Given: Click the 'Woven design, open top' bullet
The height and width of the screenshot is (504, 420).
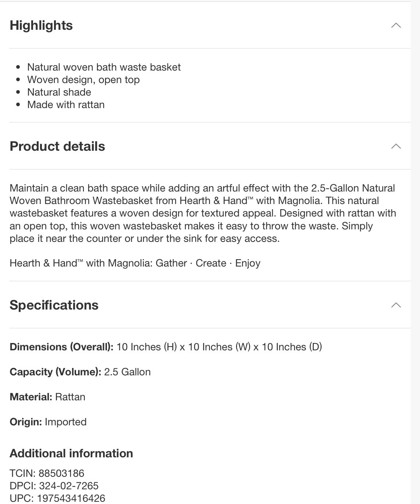Looking at the screenshot, I should (x=83, y=79).
